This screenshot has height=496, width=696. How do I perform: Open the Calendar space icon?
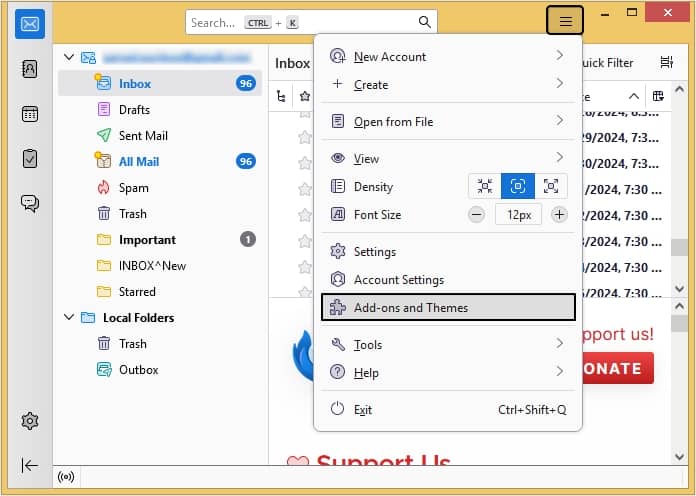[x=30, y=114]
